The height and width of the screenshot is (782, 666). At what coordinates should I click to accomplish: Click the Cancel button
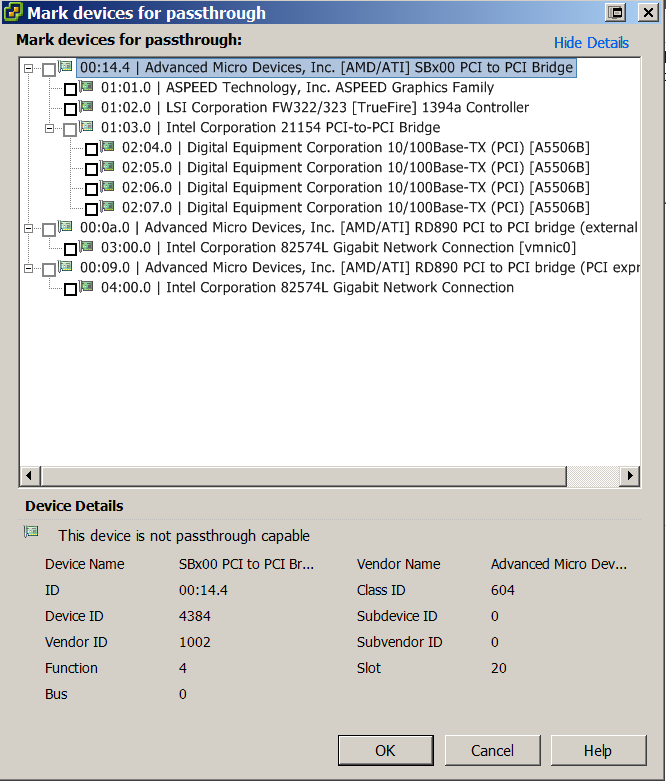pyautogui.click(x=492, y=750)
